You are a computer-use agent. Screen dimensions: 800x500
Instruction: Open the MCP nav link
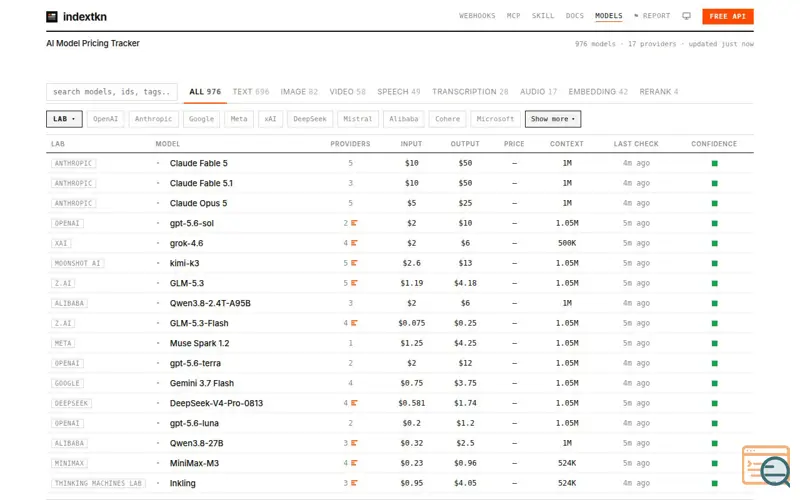[x=513, y=16]
